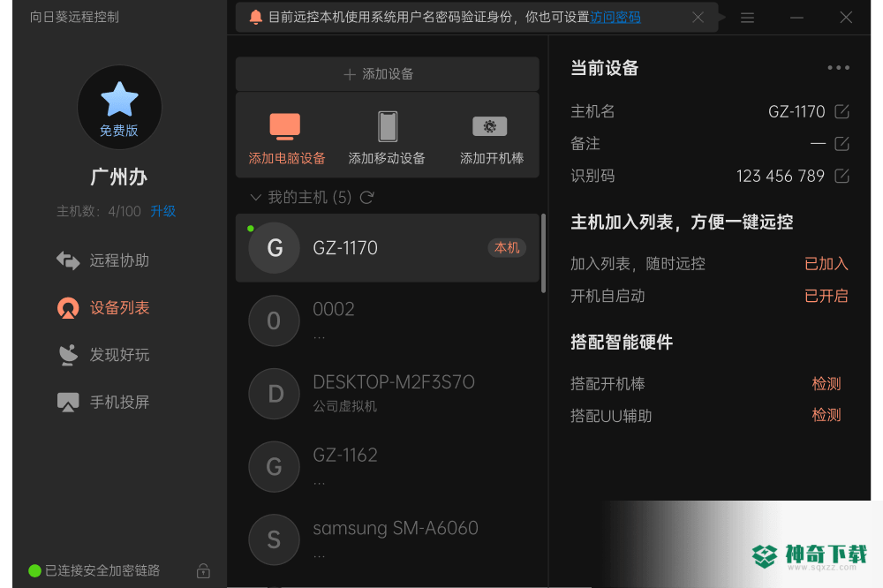
Task: Select the 设备列表 device list section
Action: point(103,307)
